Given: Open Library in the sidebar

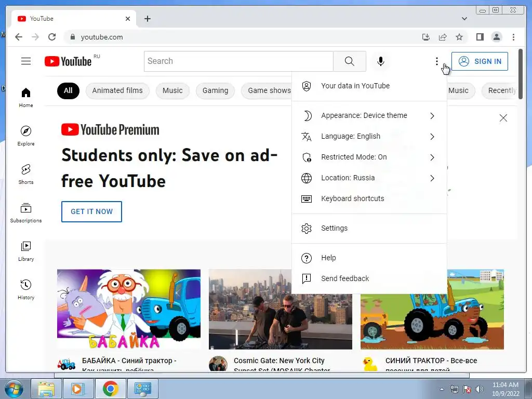Looking at the screenshot, I should tap(26, 251).
